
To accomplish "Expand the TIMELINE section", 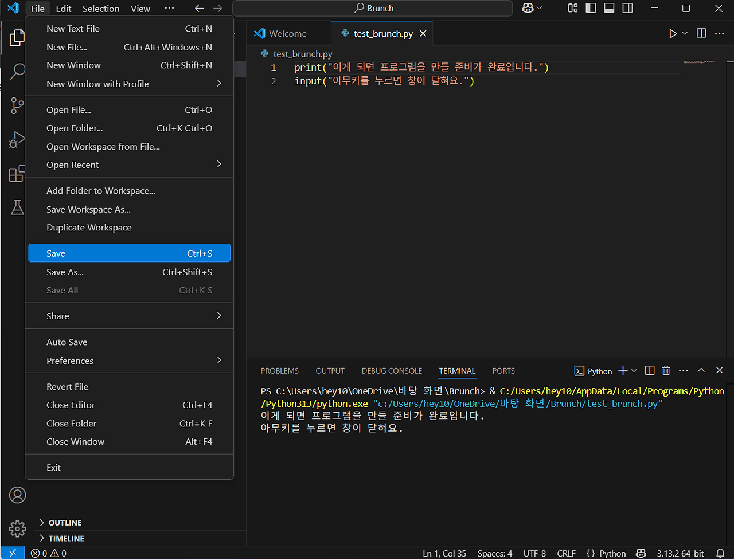I will coord(66,538).
